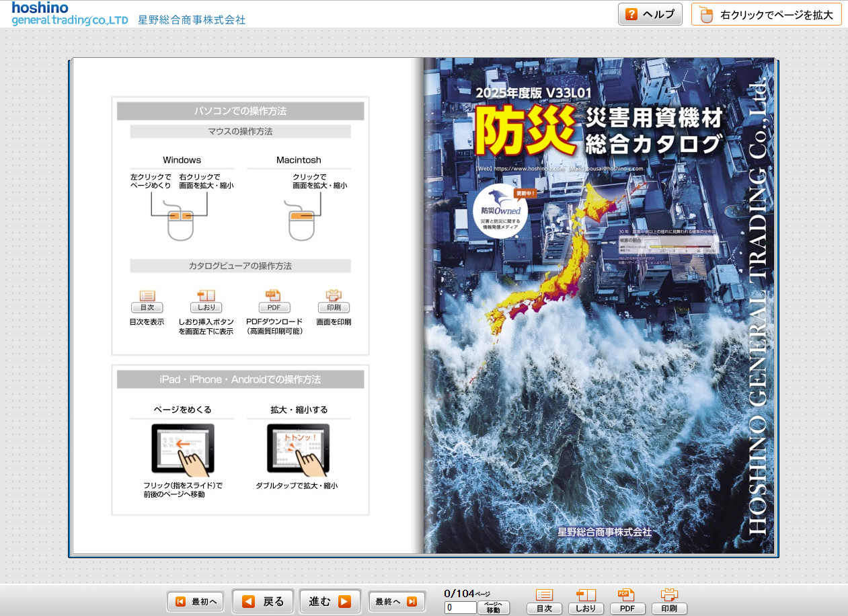
Task: Click the double-tap zoom tablet illustration
Action: point(299,449)
